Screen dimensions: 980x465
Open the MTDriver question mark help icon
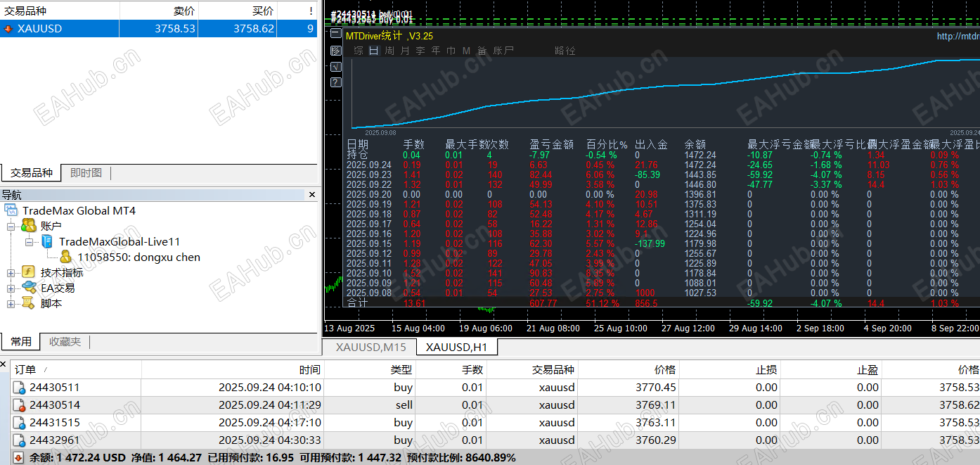pos(336,82)
